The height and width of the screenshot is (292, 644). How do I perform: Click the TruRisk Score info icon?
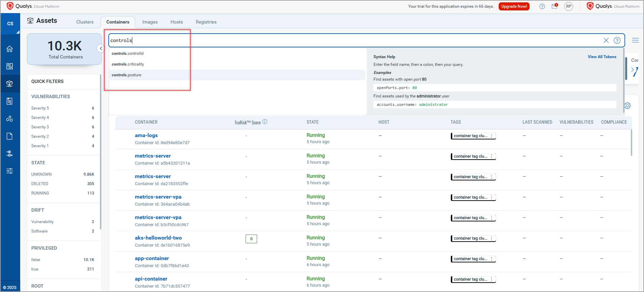pos(265,122)
